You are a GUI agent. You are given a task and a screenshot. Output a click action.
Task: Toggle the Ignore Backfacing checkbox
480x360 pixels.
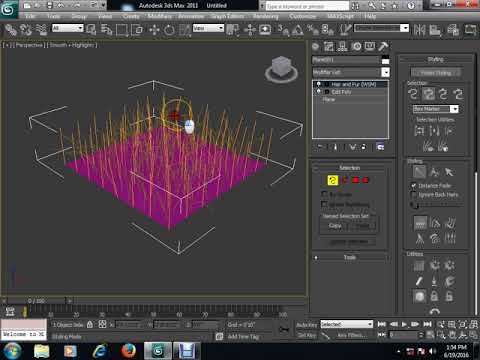(324, 204)
